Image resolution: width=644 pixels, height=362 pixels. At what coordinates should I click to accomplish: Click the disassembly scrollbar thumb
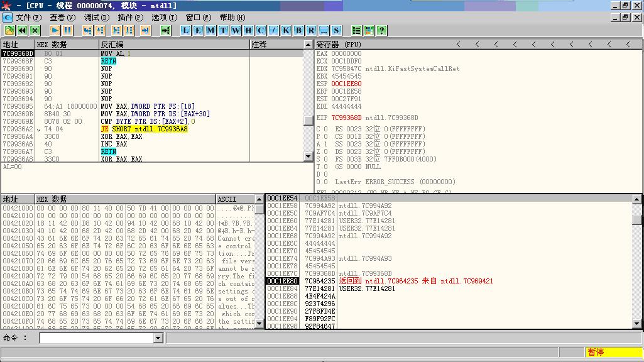click(x=308, y=121)
